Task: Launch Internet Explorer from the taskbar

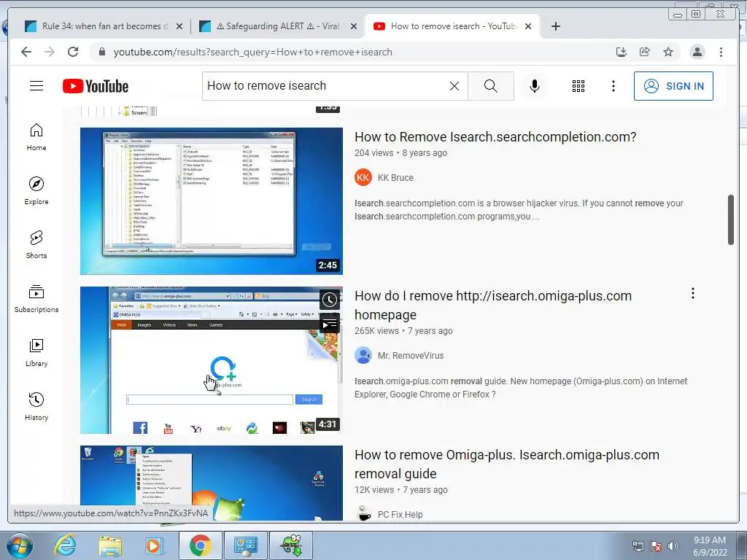Action: tap(65, 545)
